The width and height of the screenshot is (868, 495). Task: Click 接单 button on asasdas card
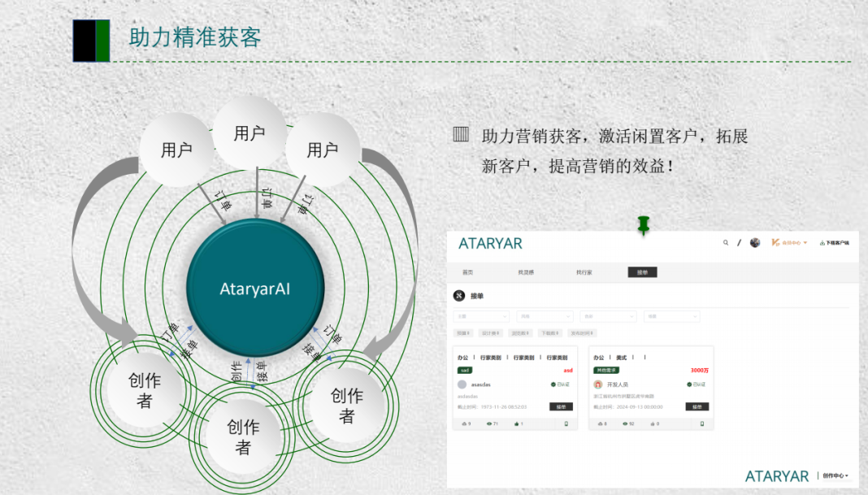[x=561, y=407]
